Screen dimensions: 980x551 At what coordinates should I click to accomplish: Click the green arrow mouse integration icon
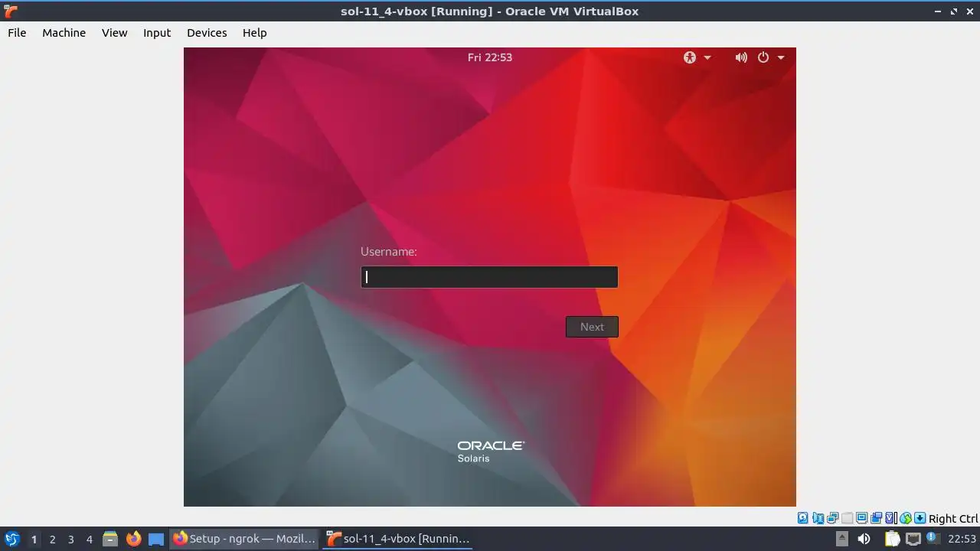pyautogui.click(x=906, y=518)
